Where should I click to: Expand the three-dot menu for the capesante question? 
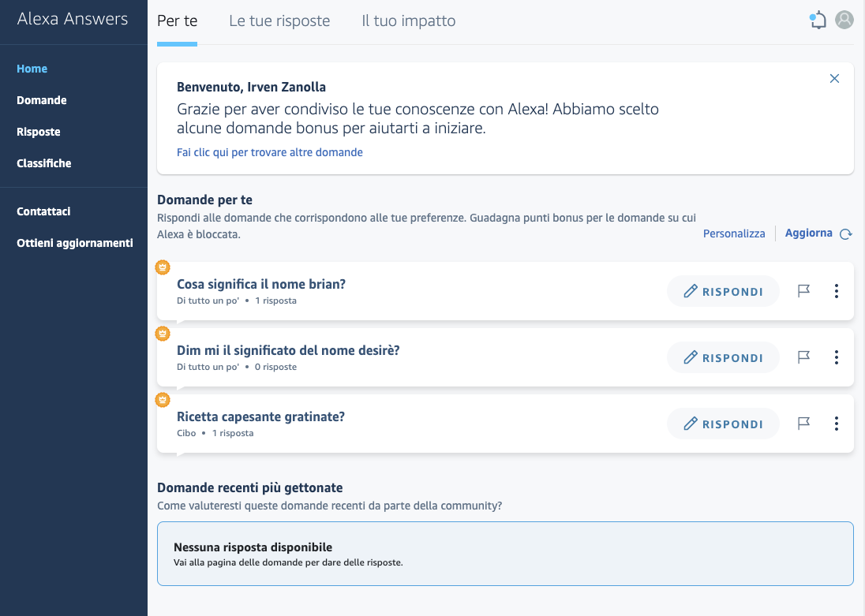click(x=837, y=424)
